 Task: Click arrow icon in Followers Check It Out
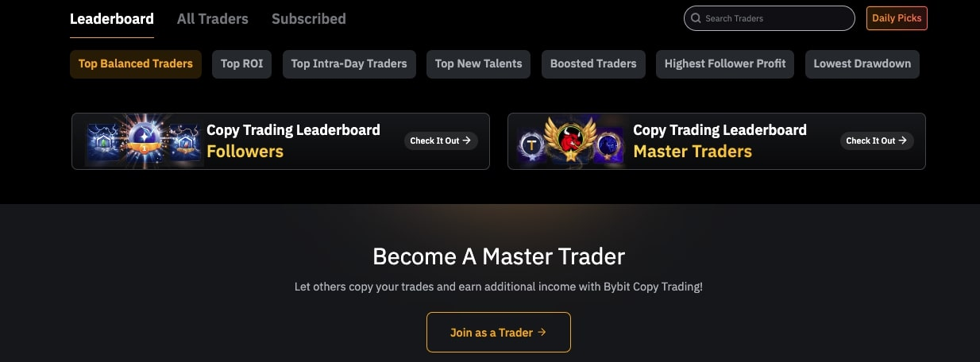[x=467, y=141]
